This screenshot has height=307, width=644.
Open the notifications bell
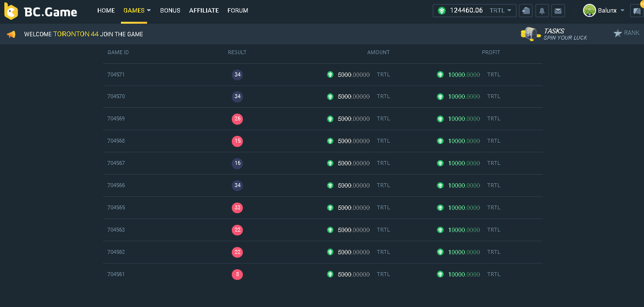click(x=542, y=11)
